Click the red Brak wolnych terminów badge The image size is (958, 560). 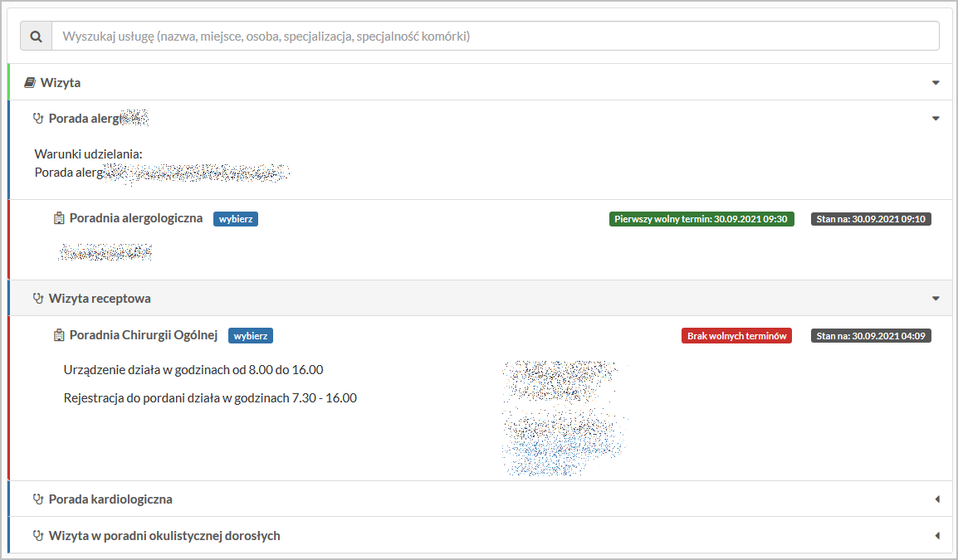click(736, 336)
